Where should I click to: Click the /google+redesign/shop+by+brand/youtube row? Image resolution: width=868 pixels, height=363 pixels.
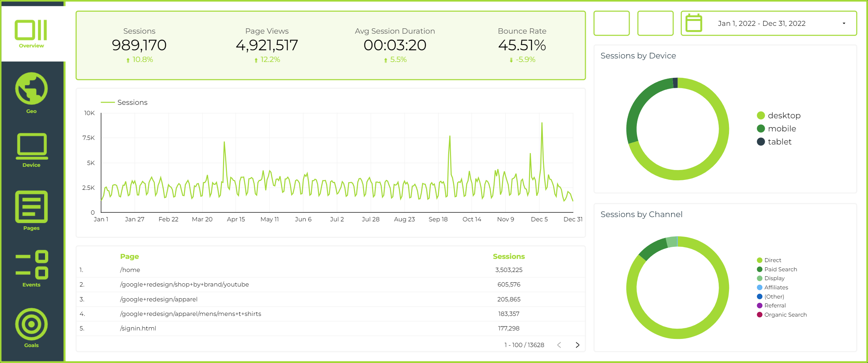tap(330, 284)
